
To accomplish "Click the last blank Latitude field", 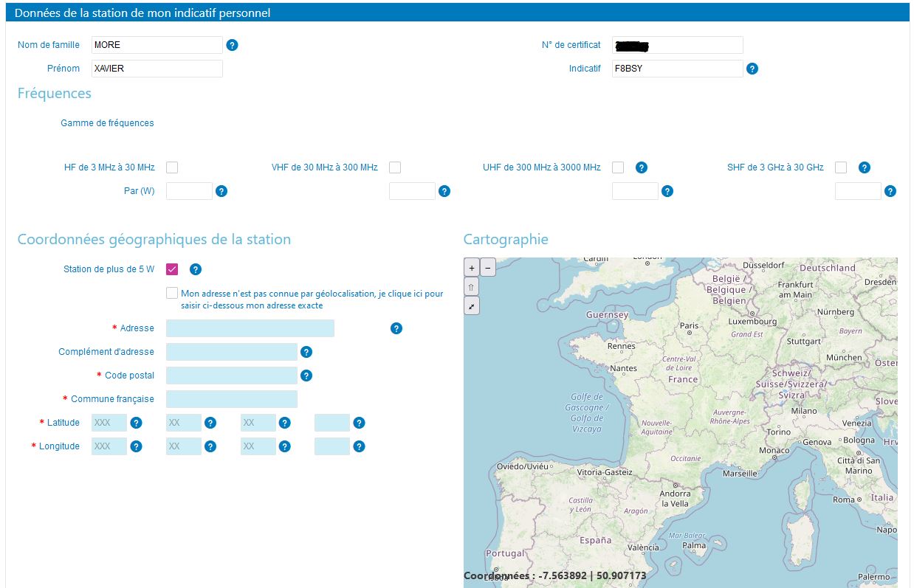I will tap(332, 423).
